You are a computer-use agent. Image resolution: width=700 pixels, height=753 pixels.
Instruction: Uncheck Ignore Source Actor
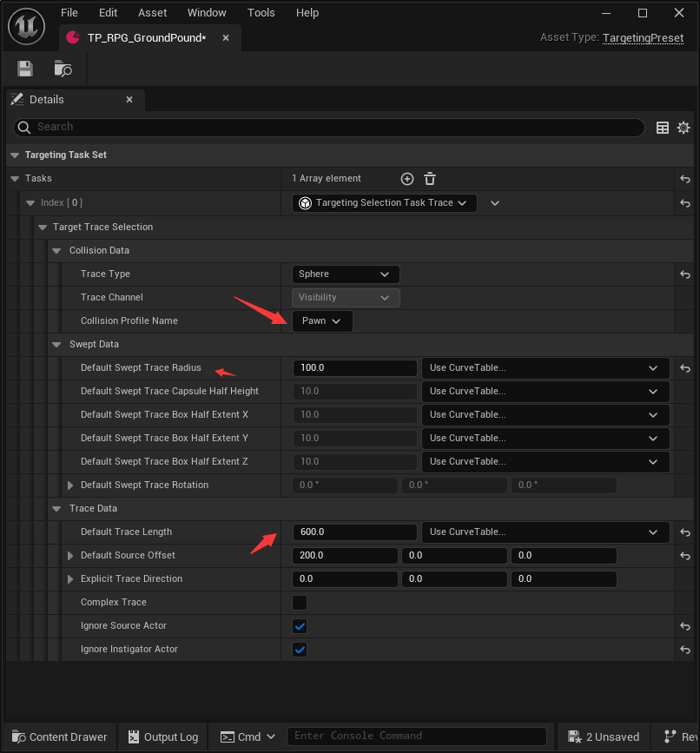[x=300, y=625]
